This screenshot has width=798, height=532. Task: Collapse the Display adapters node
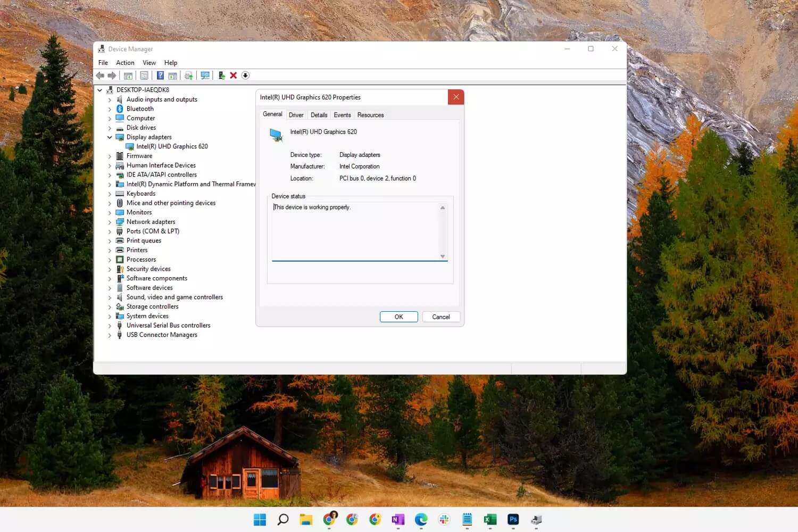pos(110,137)
